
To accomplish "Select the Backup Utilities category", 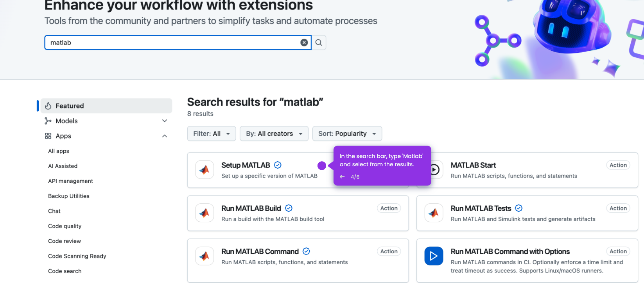I will coord(69,196).
